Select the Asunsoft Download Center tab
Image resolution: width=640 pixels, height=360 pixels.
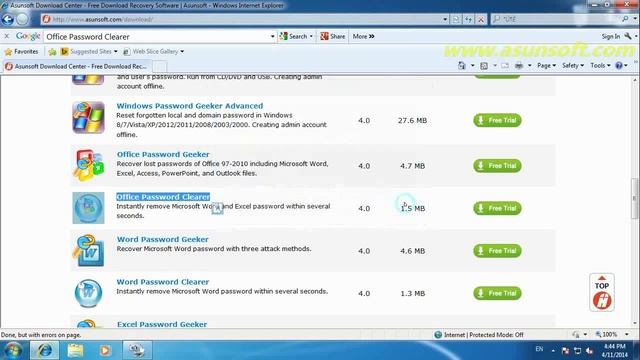pos(77,66)
